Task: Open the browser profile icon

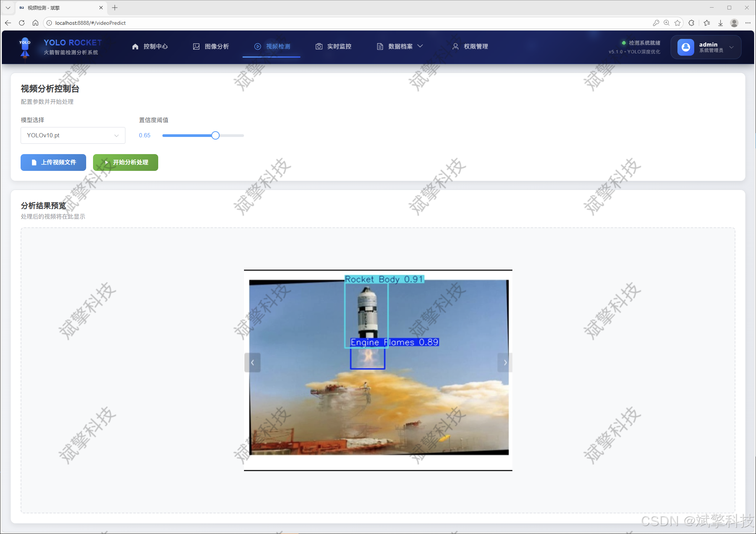Action: pos(734,23)
